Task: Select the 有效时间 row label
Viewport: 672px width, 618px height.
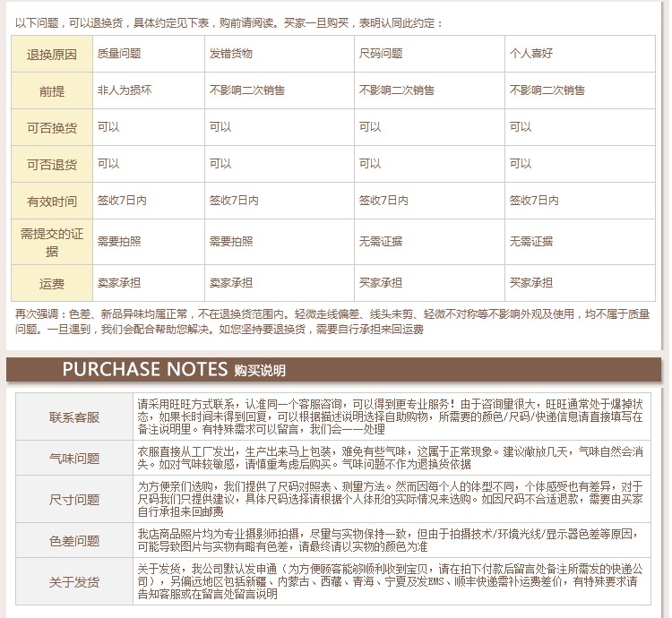Action: pos(52,202)
